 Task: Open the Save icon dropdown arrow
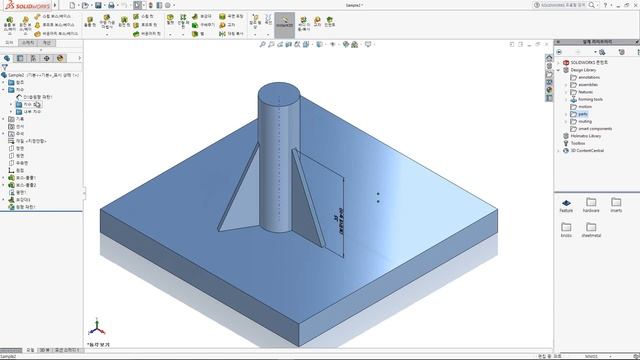(104, 5)
